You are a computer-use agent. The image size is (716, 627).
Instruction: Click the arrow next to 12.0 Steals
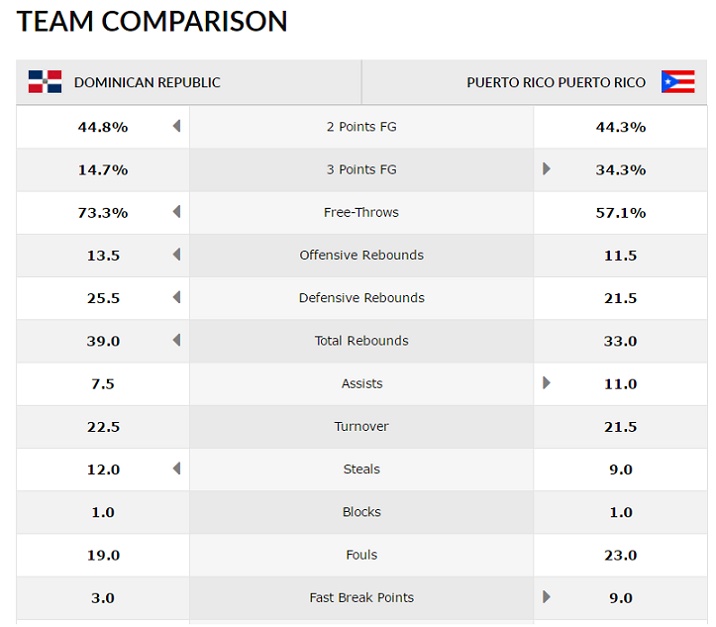176,469
